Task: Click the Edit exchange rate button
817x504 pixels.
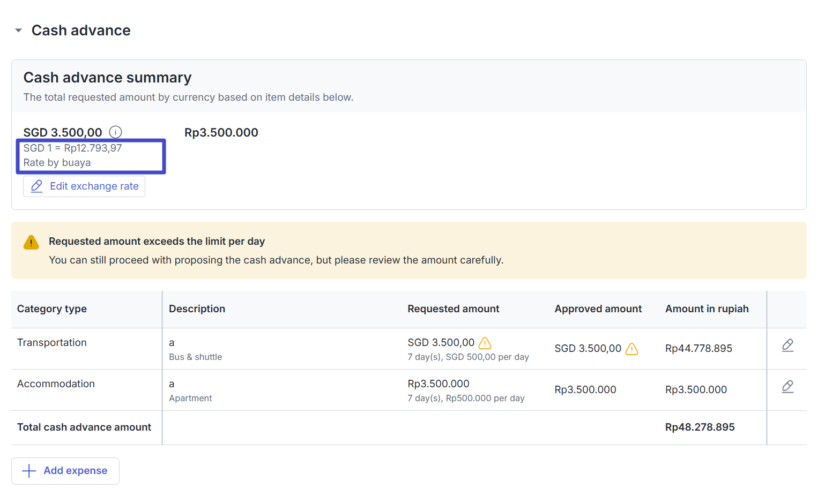Action: click(84, 186)
